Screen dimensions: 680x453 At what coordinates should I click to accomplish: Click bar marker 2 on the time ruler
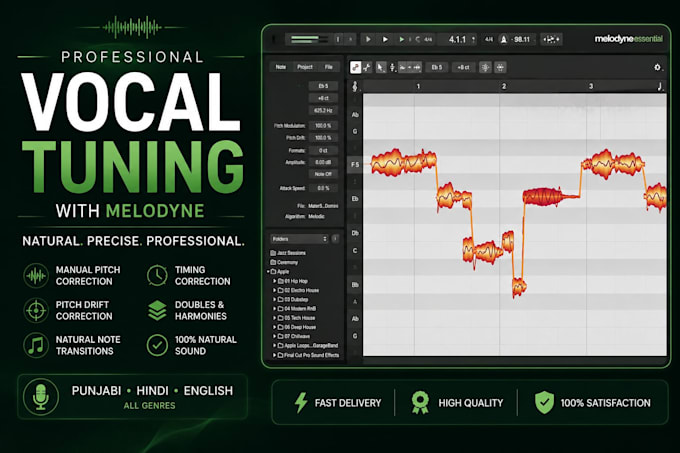tap(504, 86)
